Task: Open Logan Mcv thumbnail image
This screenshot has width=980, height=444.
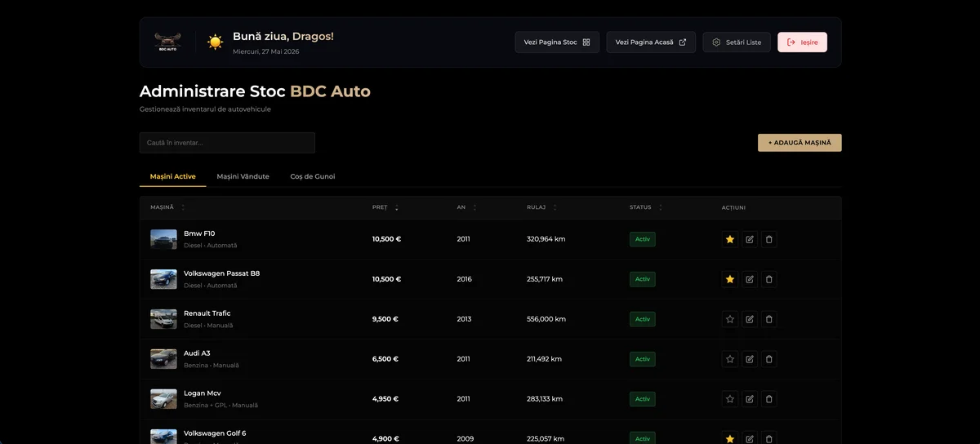Action: [x=163, y=399]
